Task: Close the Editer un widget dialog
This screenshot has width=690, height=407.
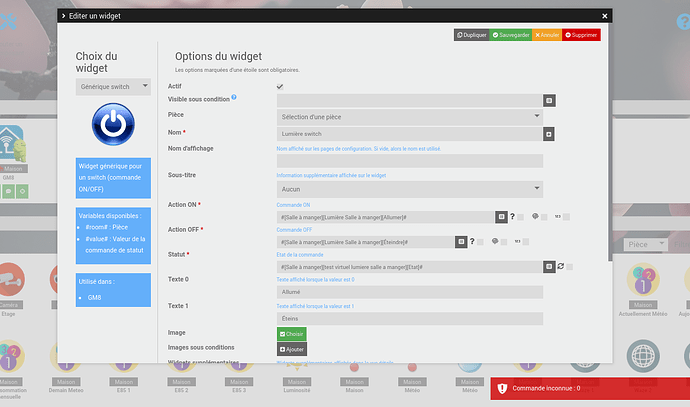Action: click(605, 16)
